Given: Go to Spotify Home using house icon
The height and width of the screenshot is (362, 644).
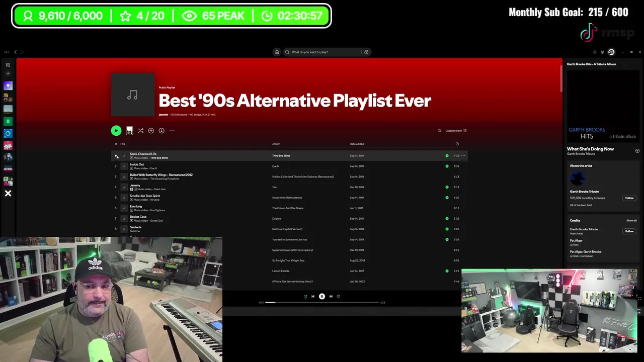Looking at the screenshot, I should click(x=277, y=52).
